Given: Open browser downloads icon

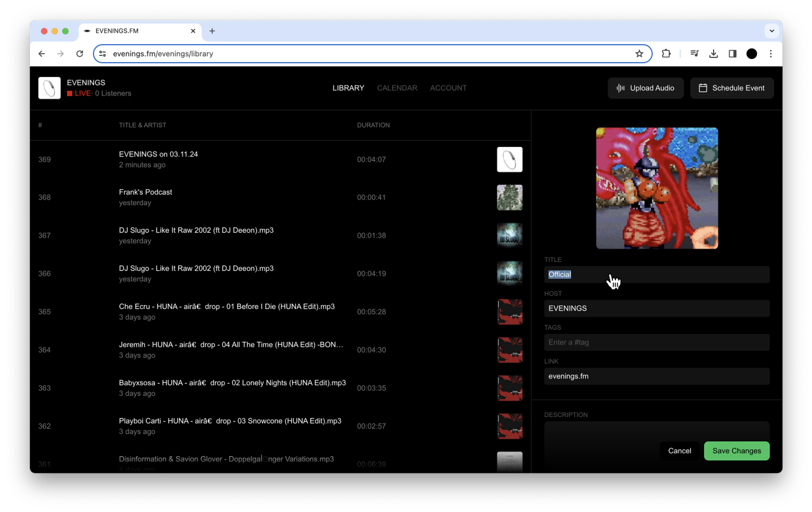Looking at the screenshot, I should (713, 54).
